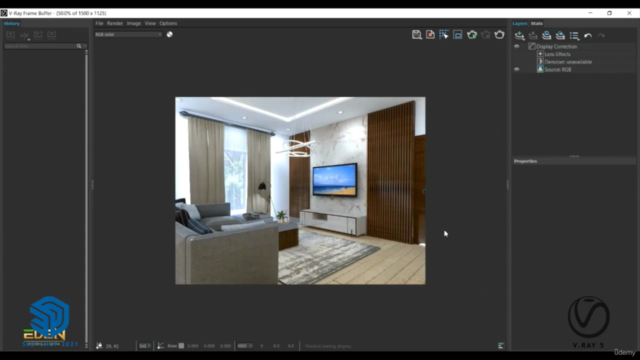Click the History A/B compare icon

pos(24,35)
